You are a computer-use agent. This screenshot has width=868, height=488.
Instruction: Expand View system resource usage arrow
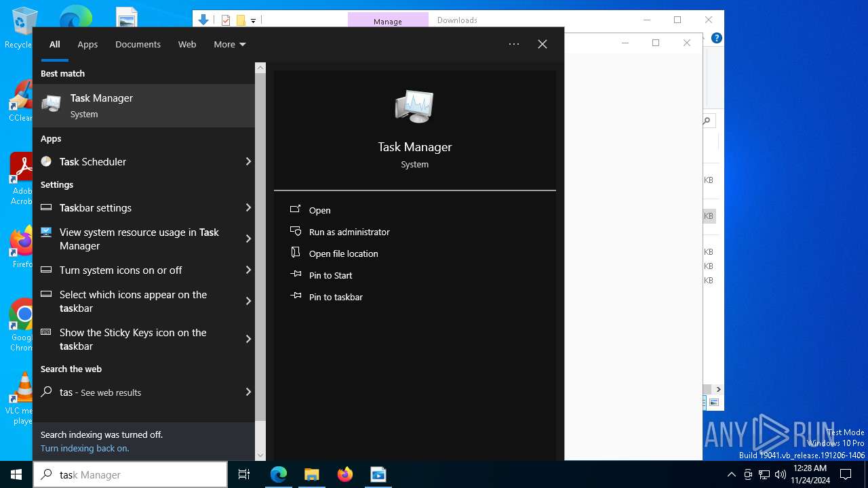click(248, 239)
